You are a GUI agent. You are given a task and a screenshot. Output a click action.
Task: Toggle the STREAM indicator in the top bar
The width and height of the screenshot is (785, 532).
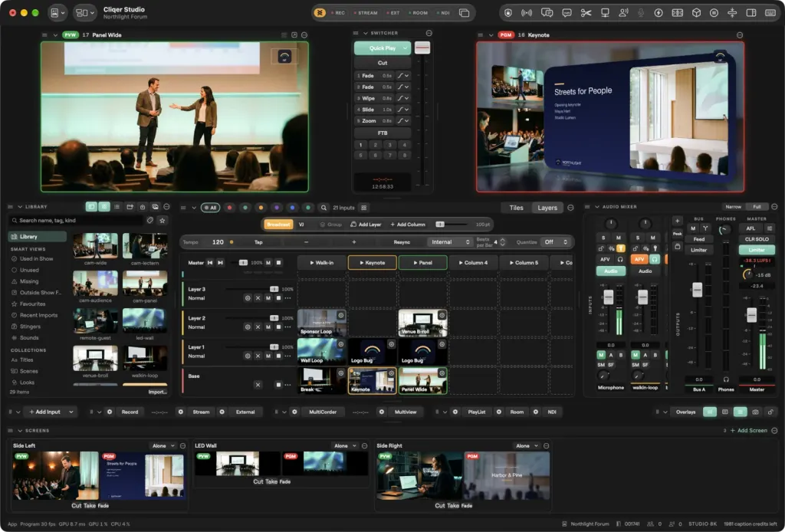tap(366, 13)
